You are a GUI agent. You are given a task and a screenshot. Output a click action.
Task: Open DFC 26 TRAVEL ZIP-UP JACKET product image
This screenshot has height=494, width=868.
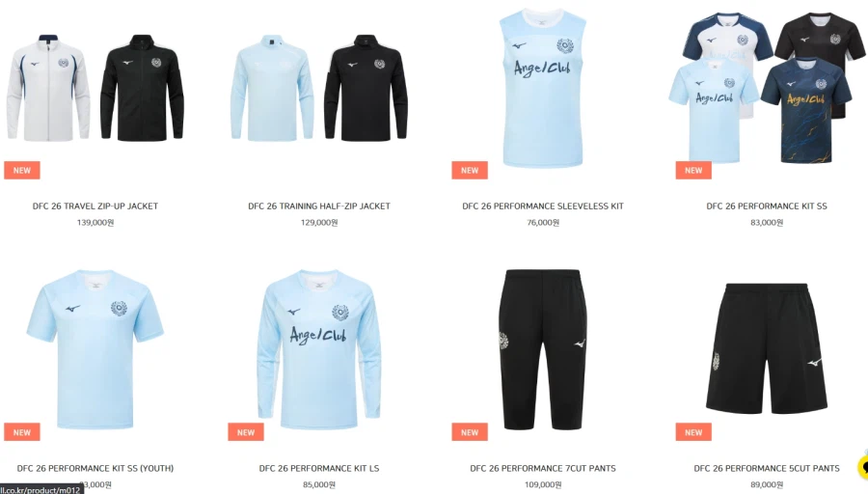click(95, 88)
